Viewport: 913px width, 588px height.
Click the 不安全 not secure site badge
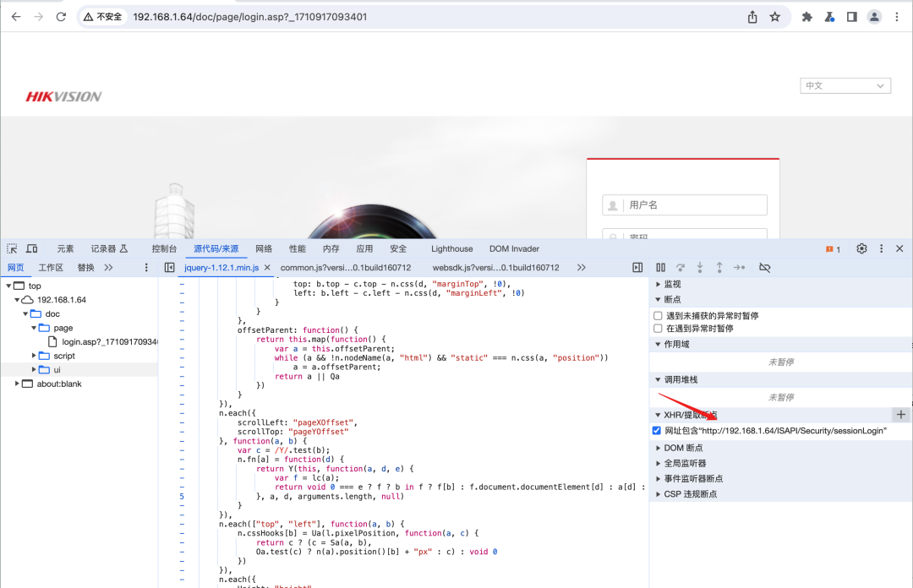tap(103, 17)
